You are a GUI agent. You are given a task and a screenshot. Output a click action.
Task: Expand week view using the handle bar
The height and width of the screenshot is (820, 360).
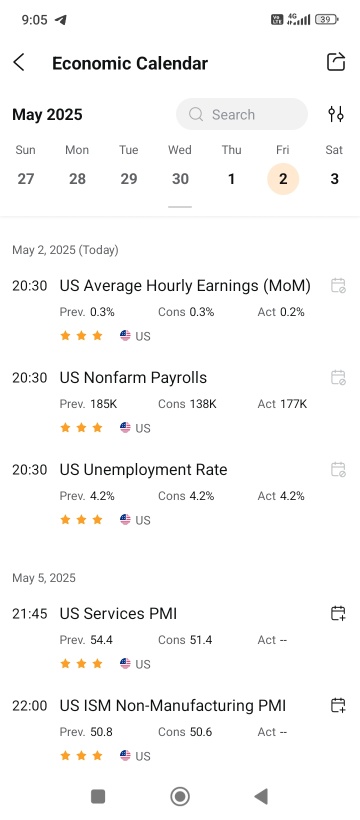(x=180, y=207)
